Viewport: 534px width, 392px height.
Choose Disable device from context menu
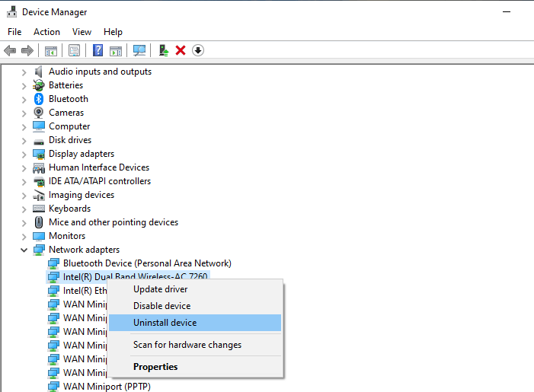click(195, 306)
